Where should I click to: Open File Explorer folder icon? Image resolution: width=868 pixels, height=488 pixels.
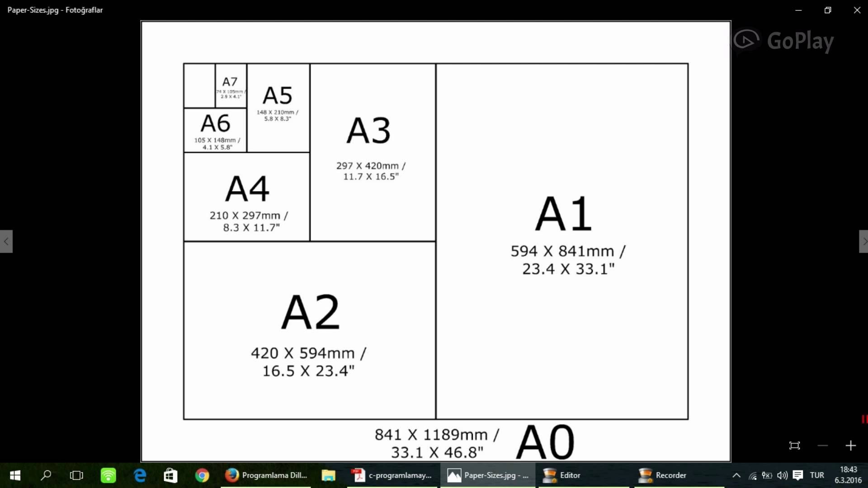328,475
